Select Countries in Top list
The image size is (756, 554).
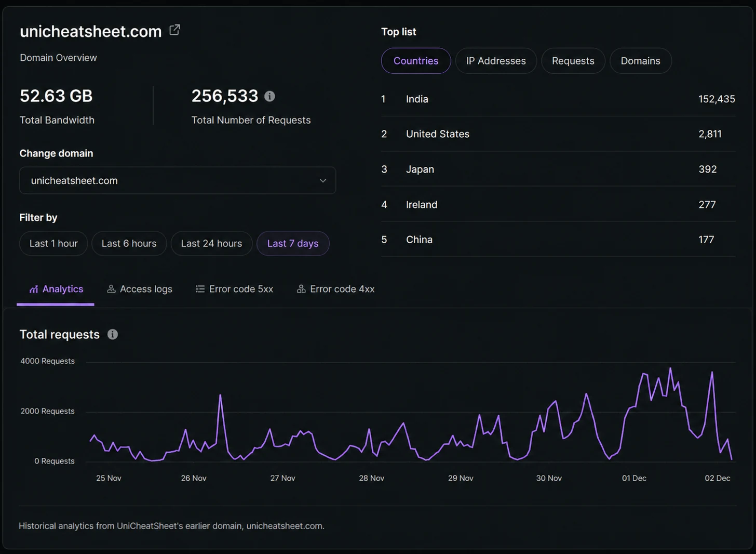(416, 61)
